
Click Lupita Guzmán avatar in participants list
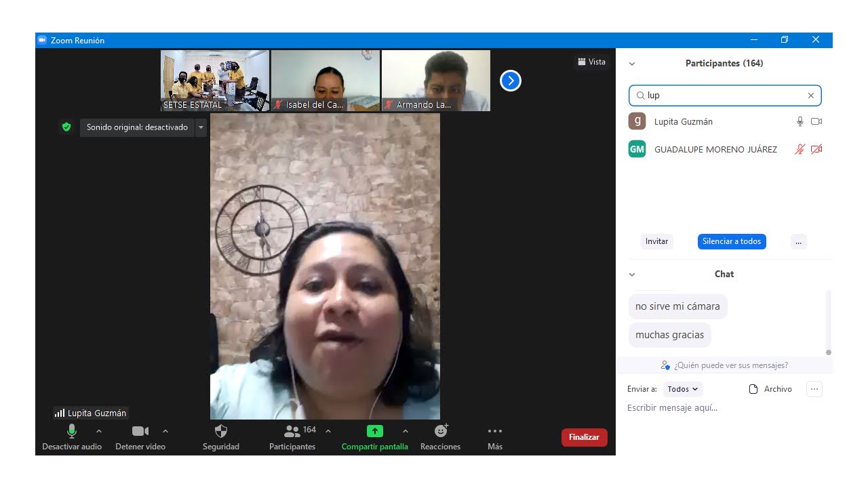(637, 121)
